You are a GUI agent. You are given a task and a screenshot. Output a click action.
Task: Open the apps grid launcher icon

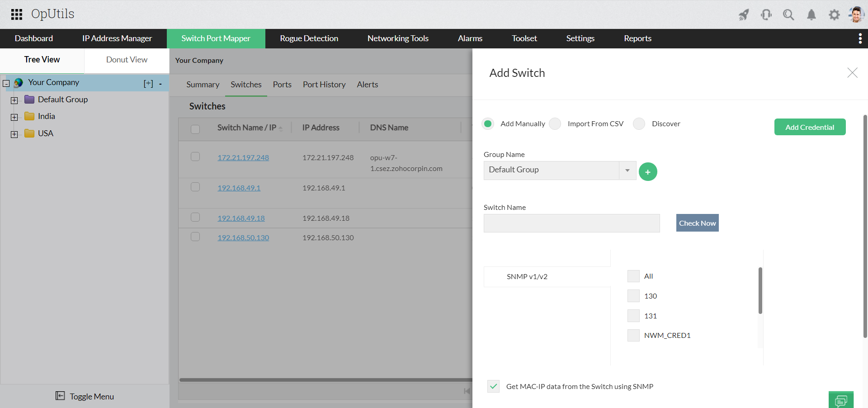(17, 14)
